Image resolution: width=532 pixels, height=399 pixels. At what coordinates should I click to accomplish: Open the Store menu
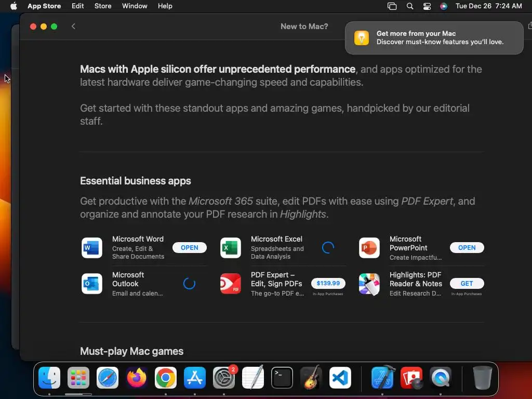pos(103,6)
